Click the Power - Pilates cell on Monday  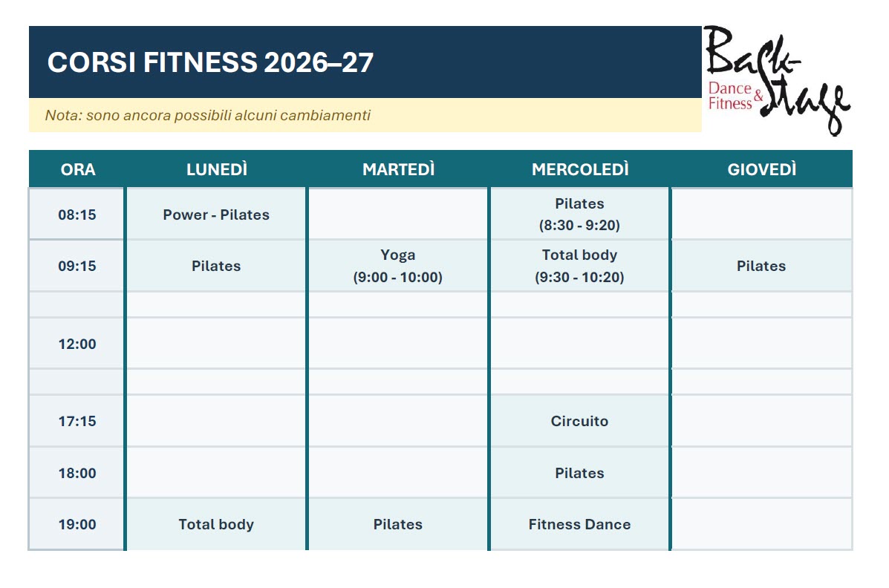[216, 215]
